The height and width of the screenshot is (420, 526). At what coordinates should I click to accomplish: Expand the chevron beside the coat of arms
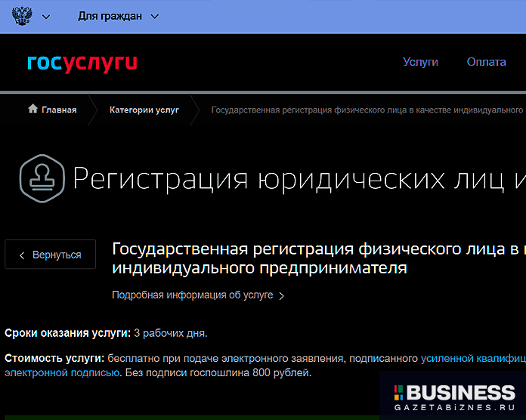click(x=46, y=17)
